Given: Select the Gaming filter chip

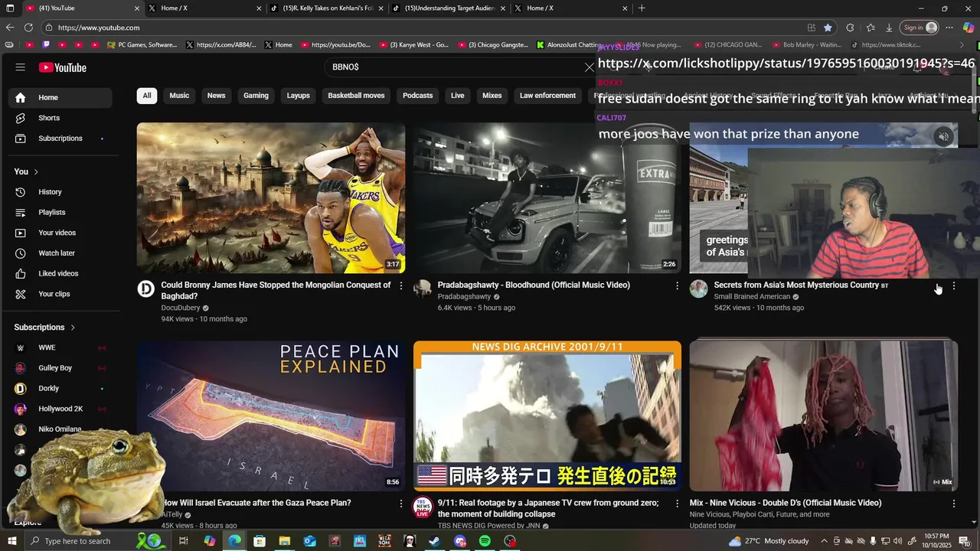Looking at the screenshot, I should point(256,96).
